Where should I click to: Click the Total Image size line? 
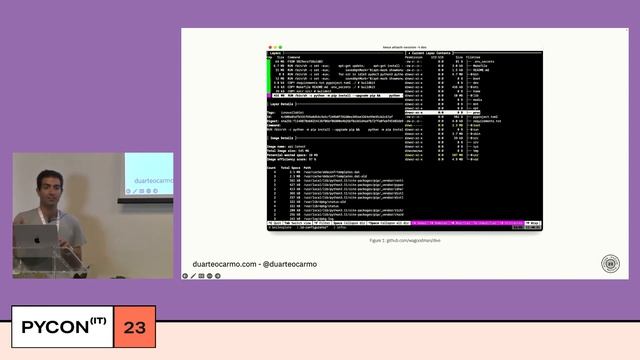[x=288, y=151]
